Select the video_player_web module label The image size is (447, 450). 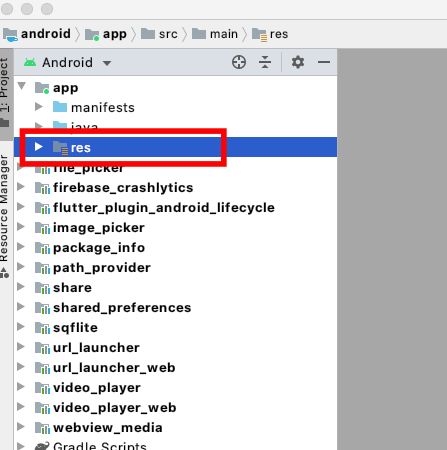pyautogui.click(x=115, y=408)
